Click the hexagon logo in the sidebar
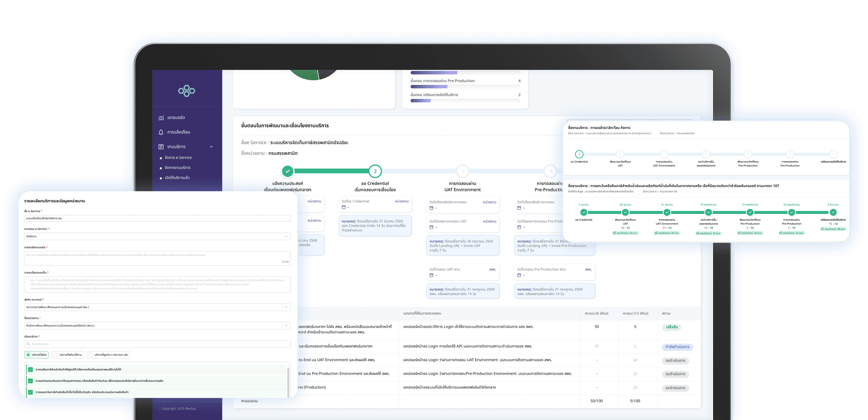868x420 pixels. (187, 90)
